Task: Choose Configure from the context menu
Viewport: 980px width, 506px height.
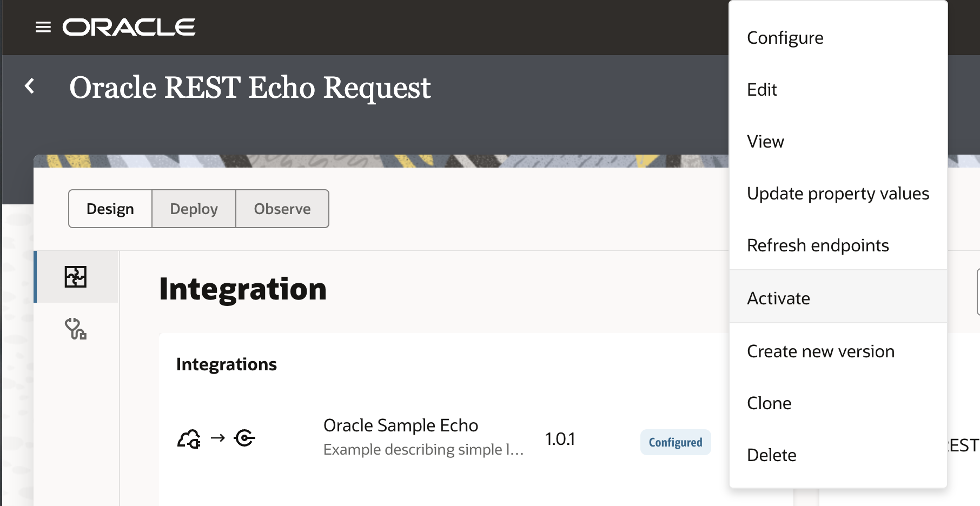Action: coord(785,38)
